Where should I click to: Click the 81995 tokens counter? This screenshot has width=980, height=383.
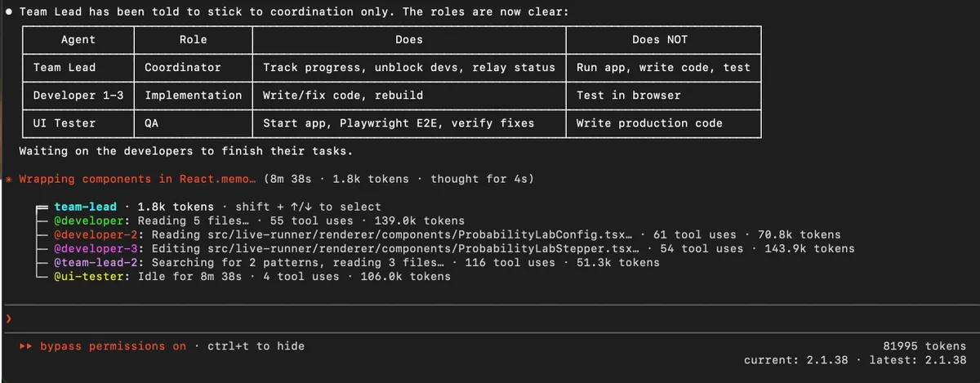tap(924, 346)
